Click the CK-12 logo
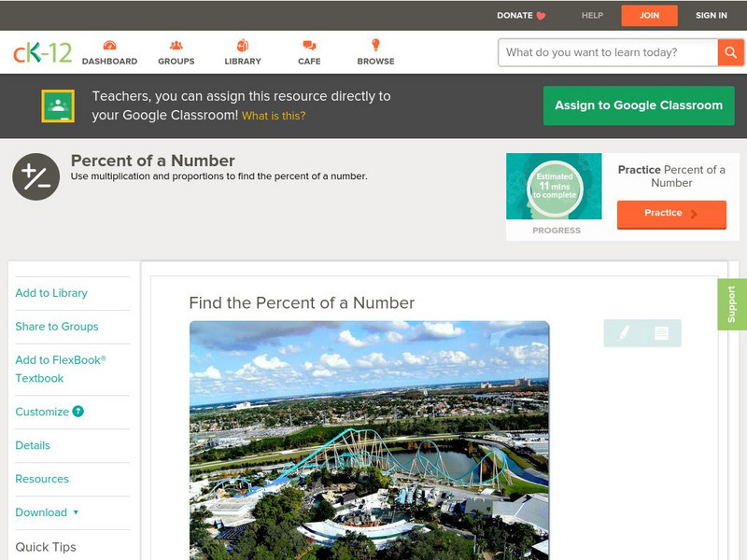This screenshot has width=747, height=560. (42, 53)
